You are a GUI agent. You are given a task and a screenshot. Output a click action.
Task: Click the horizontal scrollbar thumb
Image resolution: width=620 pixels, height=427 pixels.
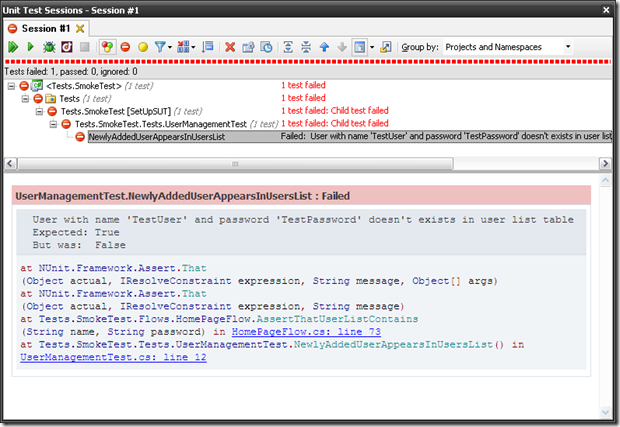(x=235, y=163)
